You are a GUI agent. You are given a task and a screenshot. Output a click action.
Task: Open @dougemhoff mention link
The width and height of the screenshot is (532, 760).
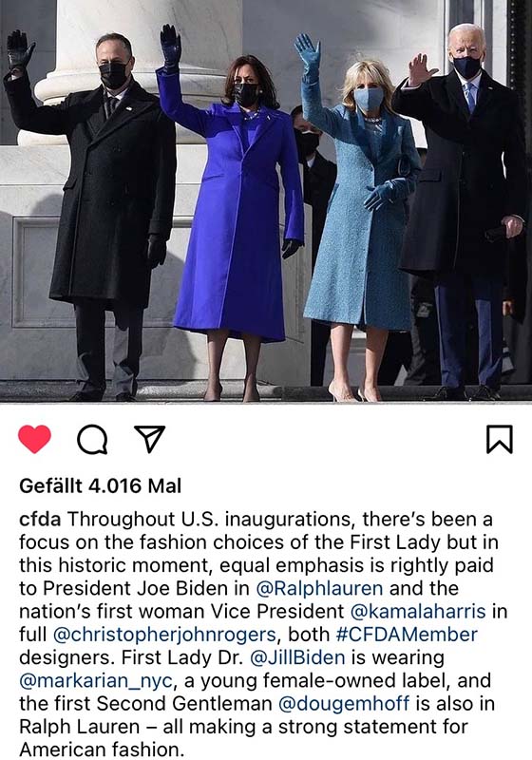(x=344, y=704)
